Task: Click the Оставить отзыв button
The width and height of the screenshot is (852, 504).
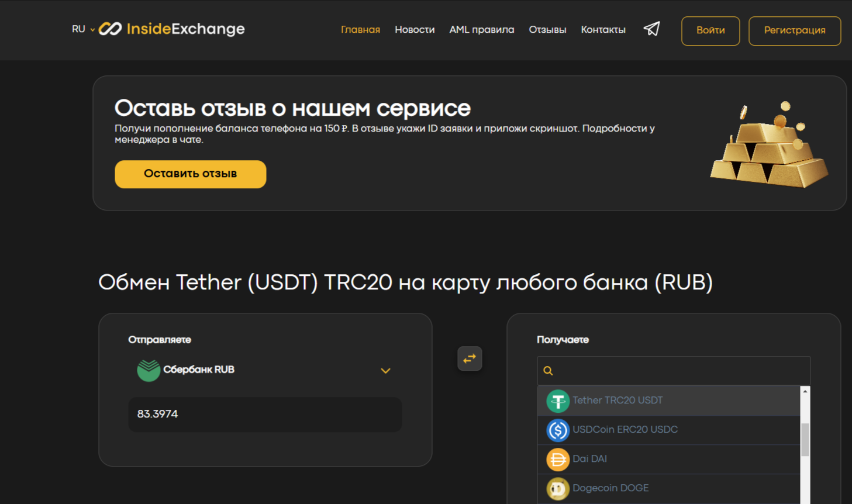Action: tap(191, 174)
